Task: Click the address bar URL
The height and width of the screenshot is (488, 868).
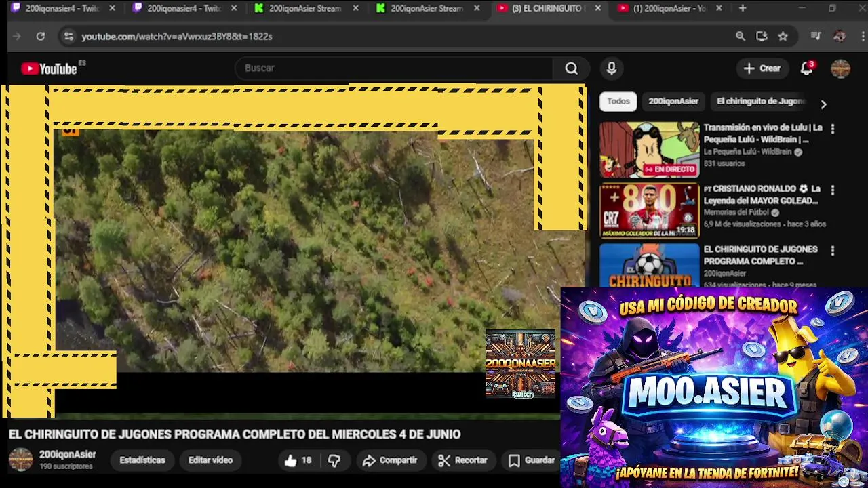Action: 177,37
